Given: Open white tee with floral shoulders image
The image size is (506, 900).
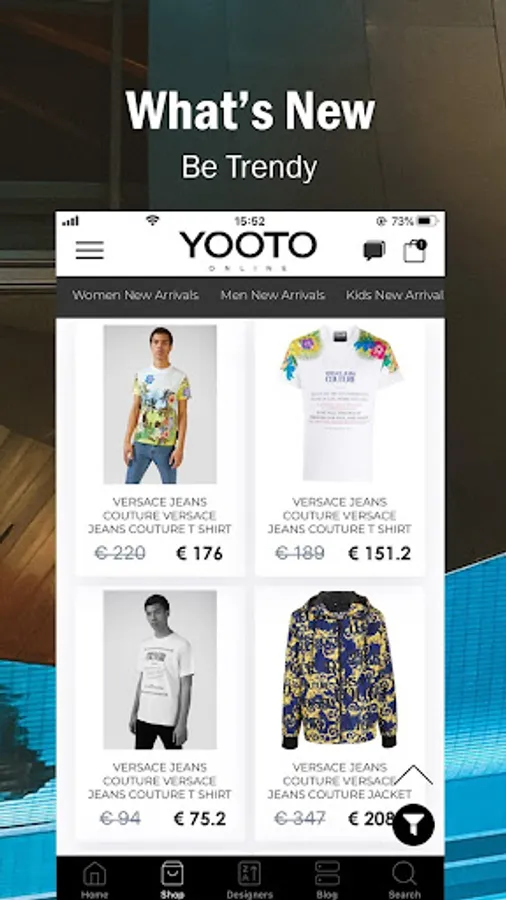Looking at the screenshot, I should coord(340,404).
